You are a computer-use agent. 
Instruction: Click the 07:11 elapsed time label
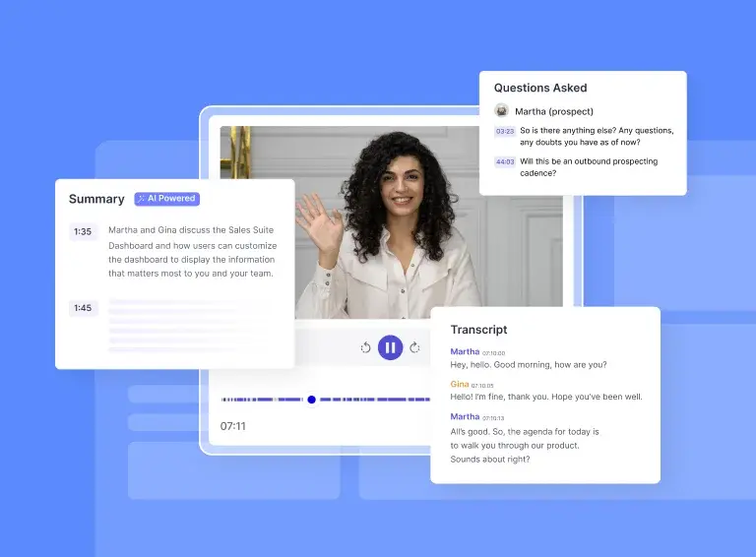click(233, 426)
